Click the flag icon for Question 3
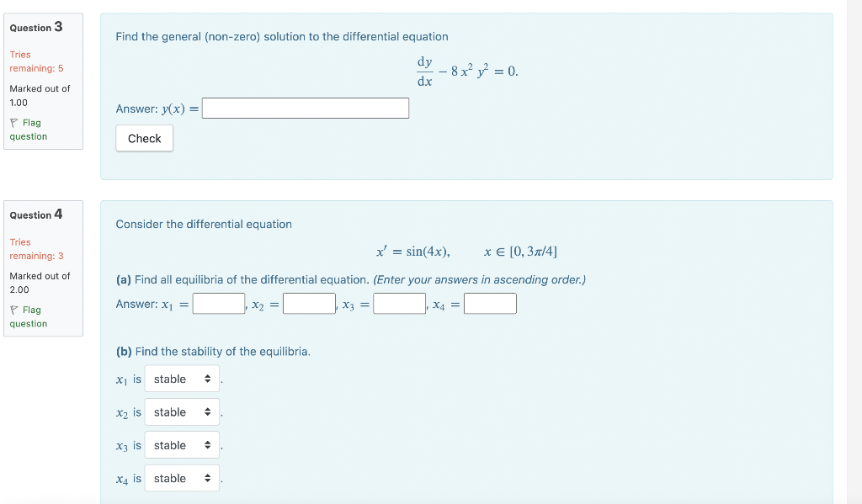862x504 pixels. [x=14, y=122]
